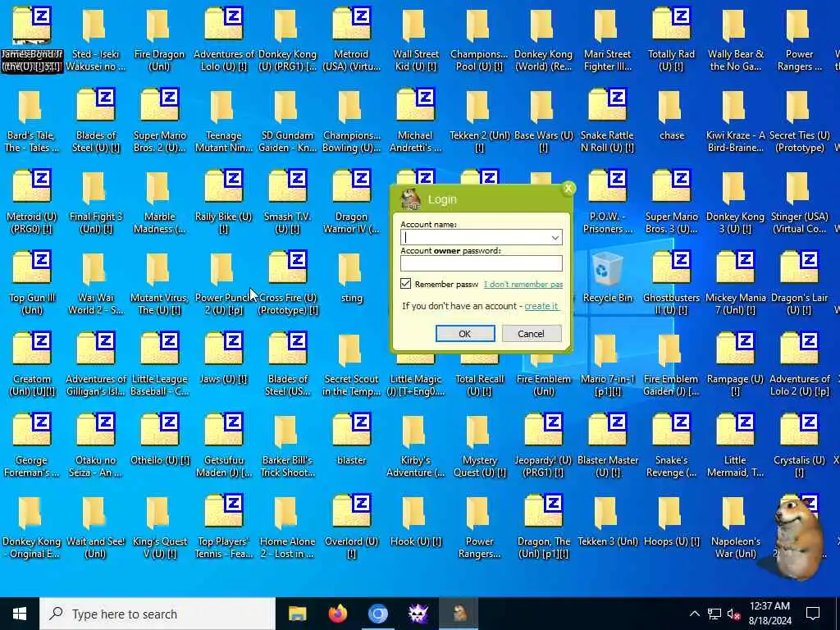The image size is (840, 630).
Task: Click the hamster desktop pet character
Action: [x=797, y=538]
